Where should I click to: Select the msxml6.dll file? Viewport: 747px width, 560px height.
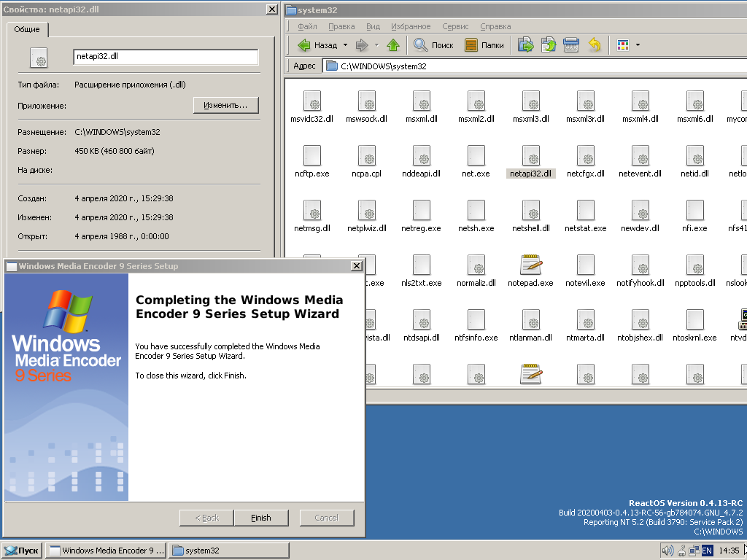[694, 107]
